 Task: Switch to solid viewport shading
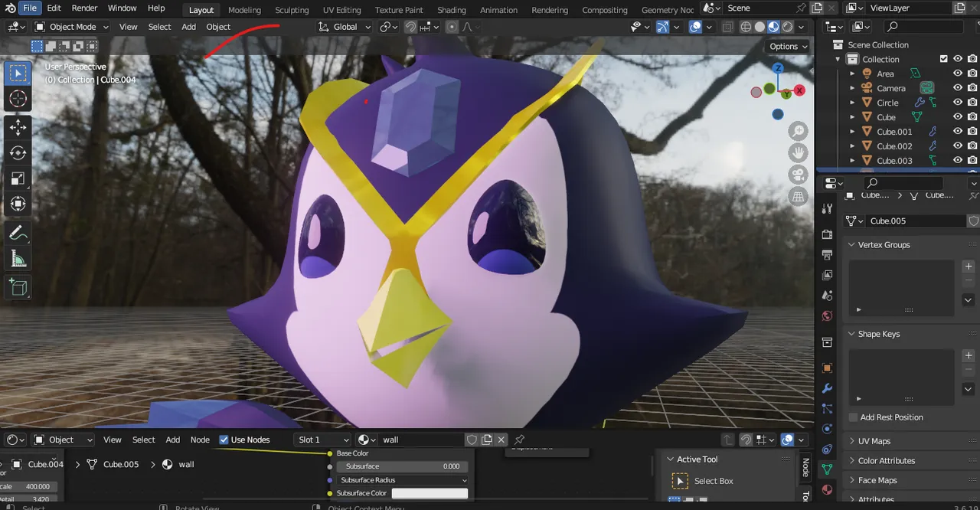pos(759,27)
